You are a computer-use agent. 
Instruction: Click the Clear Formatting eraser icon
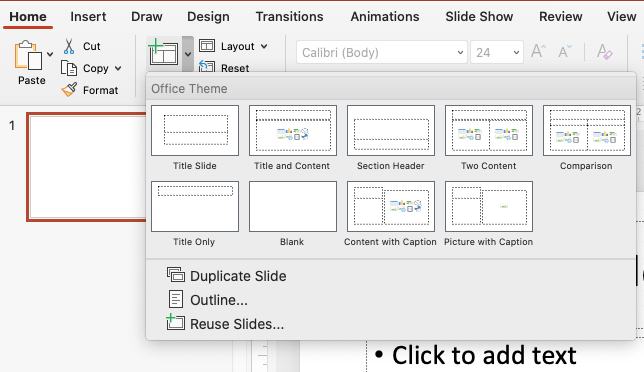pos(605,52)
